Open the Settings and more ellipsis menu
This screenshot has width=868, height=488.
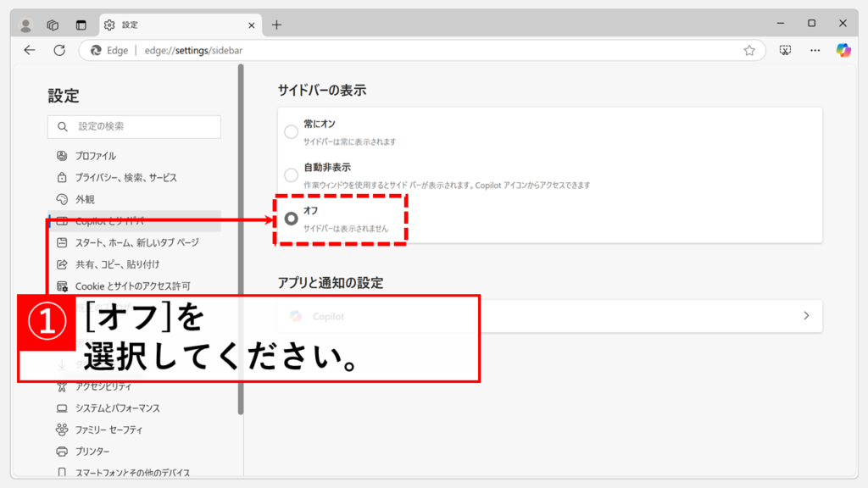click(815, 50)
